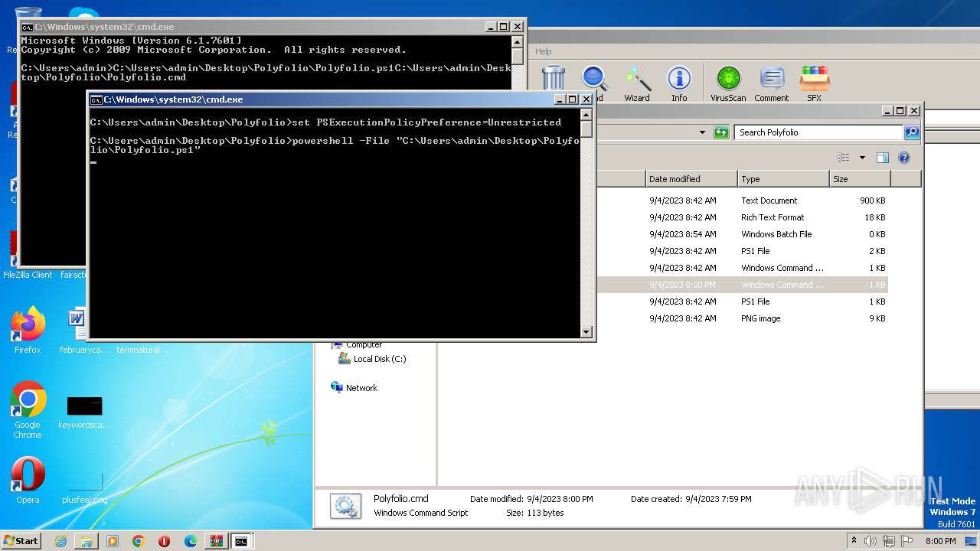This screenshot has width=980, height=551.
Task: Show hidden tray icons arrow
Action: 854,540
